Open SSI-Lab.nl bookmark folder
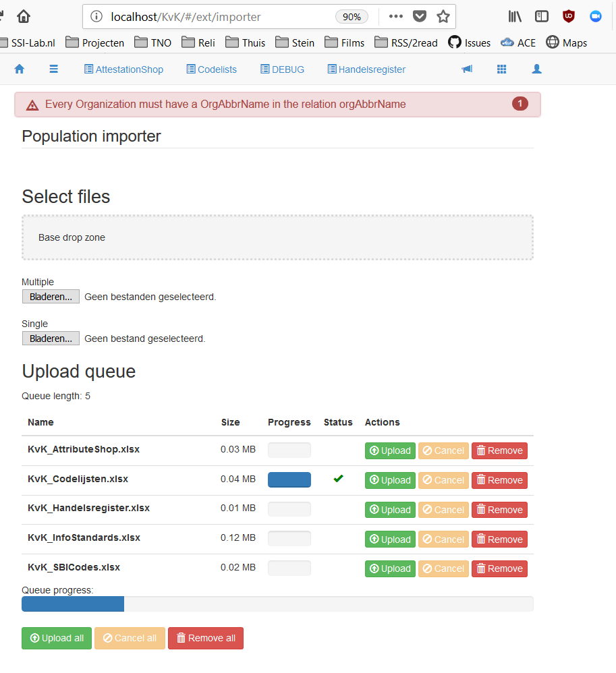The image size is (616, 673). (27, 43)
